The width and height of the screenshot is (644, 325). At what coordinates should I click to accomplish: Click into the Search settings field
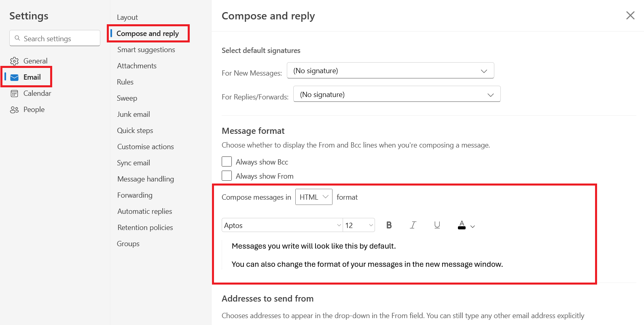tap(55, 38)
